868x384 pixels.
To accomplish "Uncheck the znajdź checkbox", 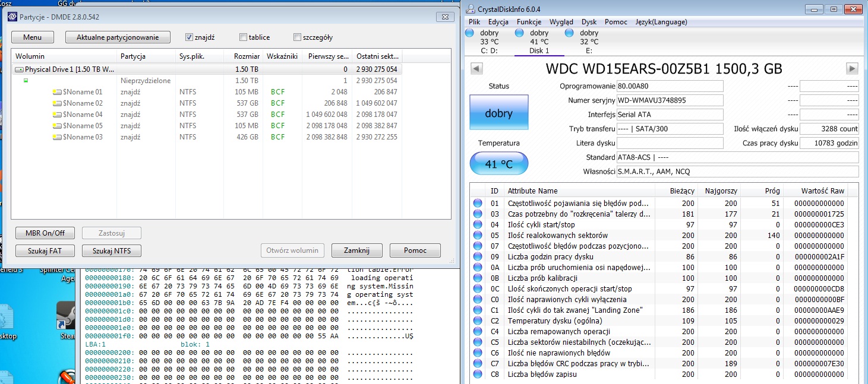I will tap(190, 37).
